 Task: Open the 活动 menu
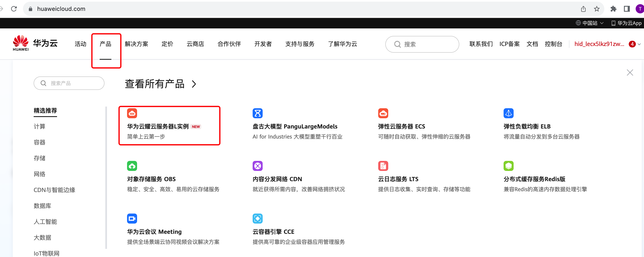click(80, 44)
